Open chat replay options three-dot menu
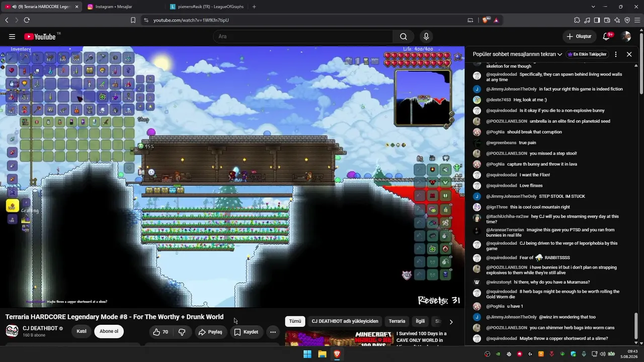The width and height of the screenshot is (644, 362). (616, 54)
